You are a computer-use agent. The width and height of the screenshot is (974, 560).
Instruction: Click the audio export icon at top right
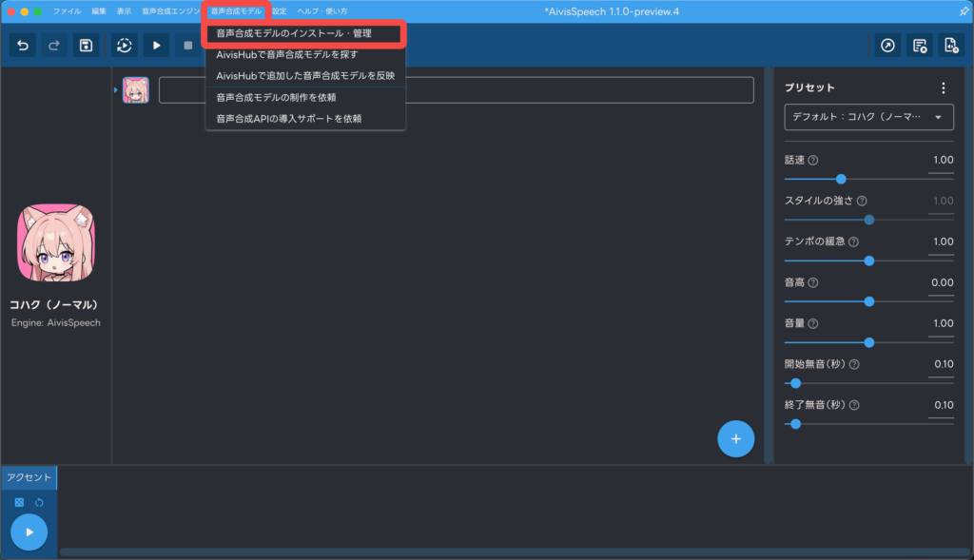pos(950,45)
